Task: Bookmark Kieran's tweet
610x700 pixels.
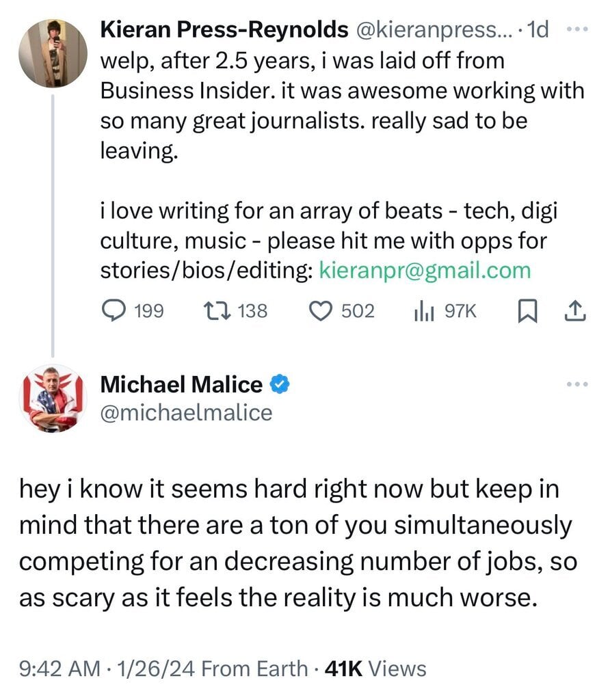Action: (526, 311)
